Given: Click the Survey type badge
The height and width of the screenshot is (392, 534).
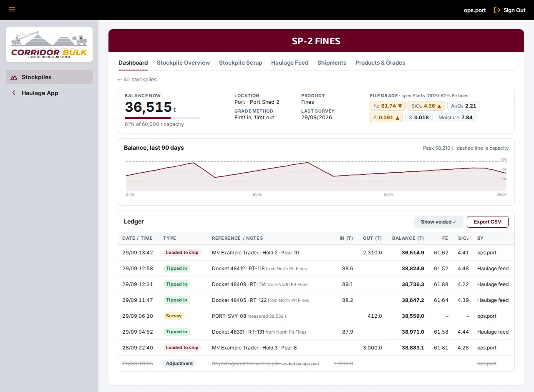Looking at the screenshot, I should pyautogui.click(x=174, y=316).
